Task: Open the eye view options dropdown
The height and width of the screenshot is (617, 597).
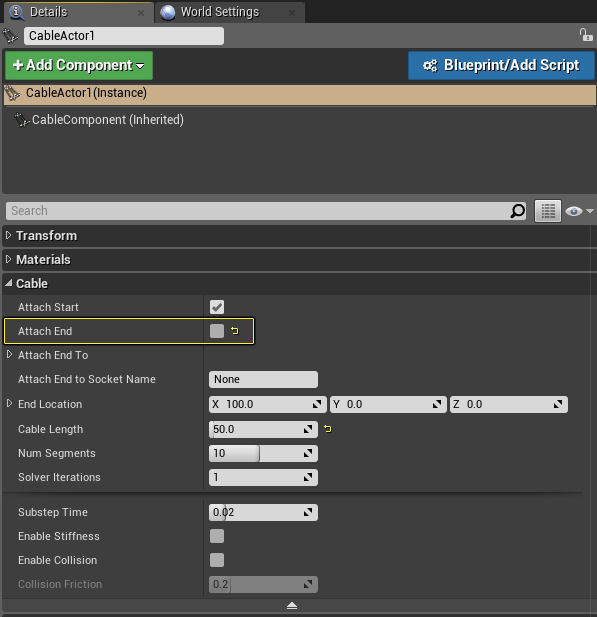Action: 579,211
